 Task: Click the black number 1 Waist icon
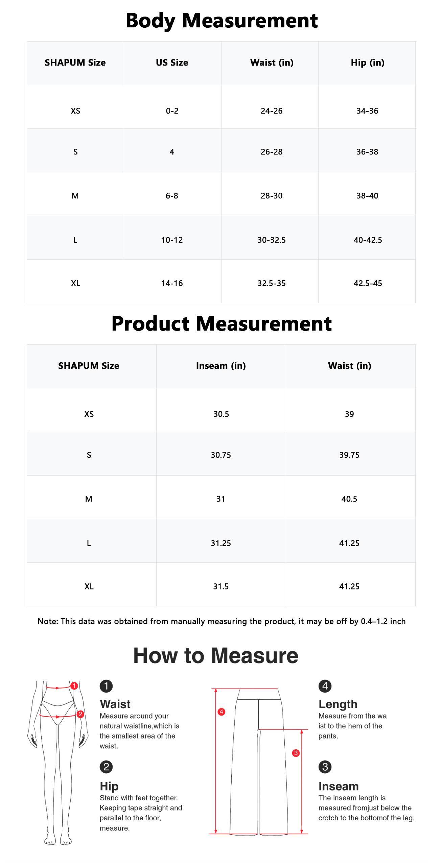coord(106,686)
